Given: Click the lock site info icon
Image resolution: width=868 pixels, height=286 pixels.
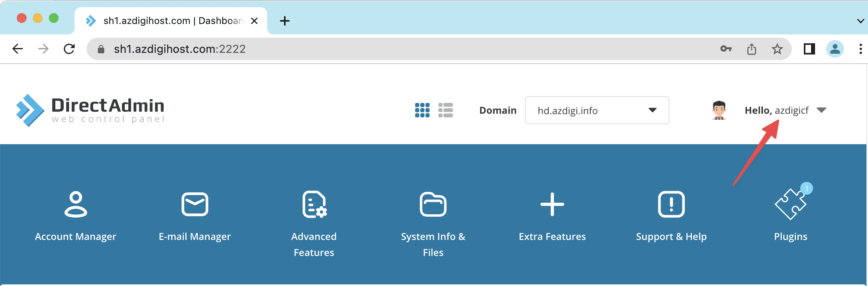Looking at the screenshot, I should [x=101, y=49].
